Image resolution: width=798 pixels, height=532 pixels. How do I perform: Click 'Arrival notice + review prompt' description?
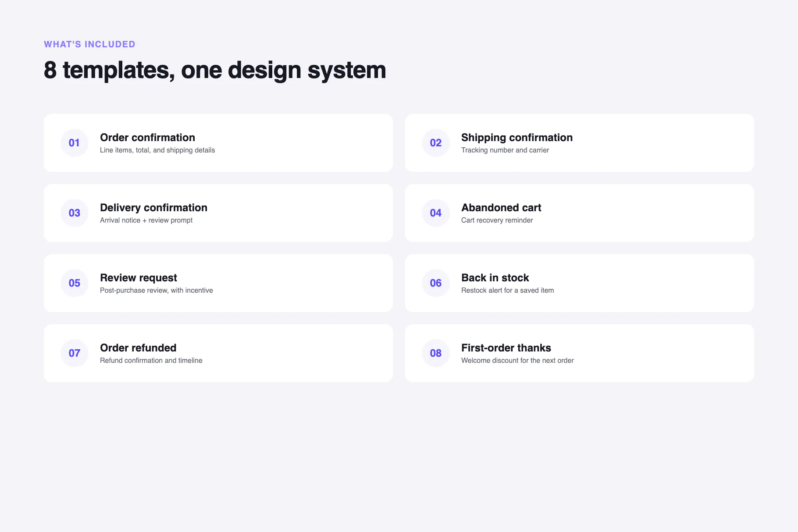click(x=146, y=220)
